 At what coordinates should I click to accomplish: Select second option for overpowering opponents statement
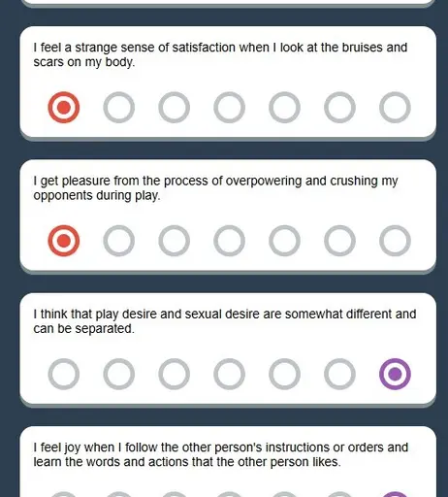[119, 241]
